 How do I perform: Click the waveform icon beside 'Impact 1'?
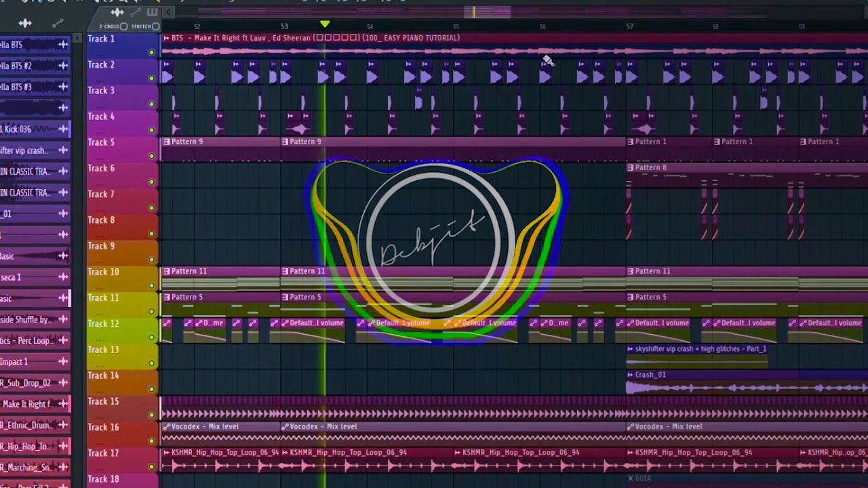click(x=63, y=362)
